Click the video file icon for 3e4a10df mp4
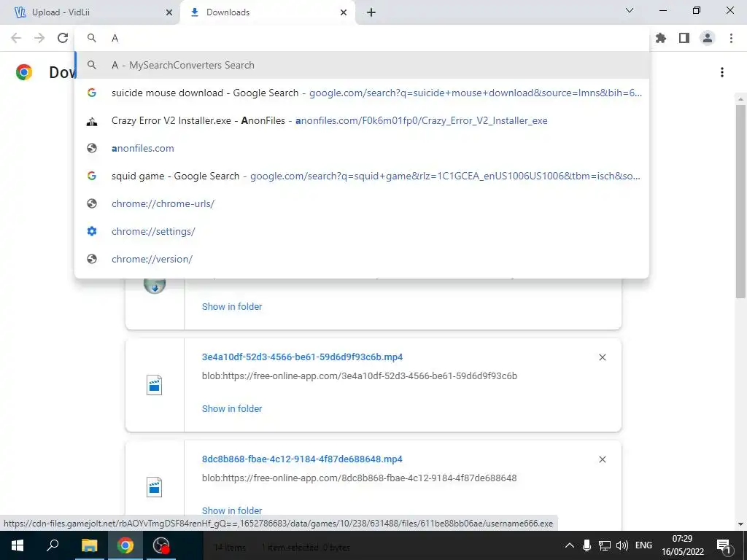This screenshot has height=560, width=747. pyautogui.click(x=155, y=385)
